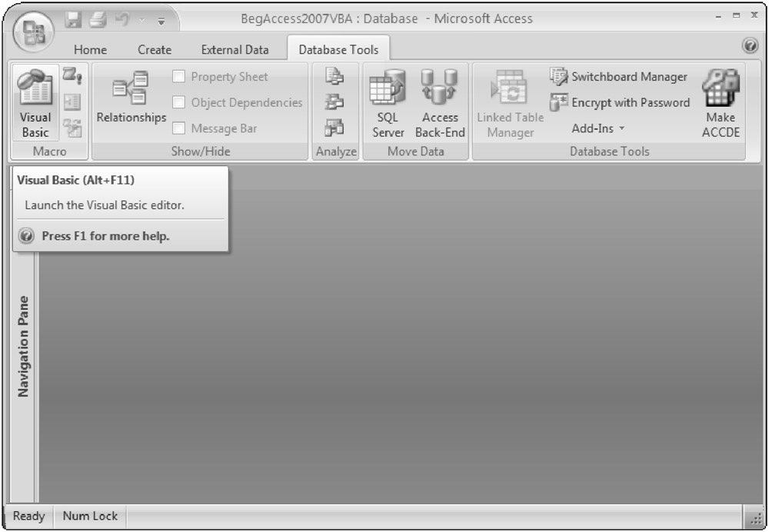The width and height of the screenshot is (769, 532).
Task: Expand the Add-Ins dropdown
Action: [x=598, y=128]
